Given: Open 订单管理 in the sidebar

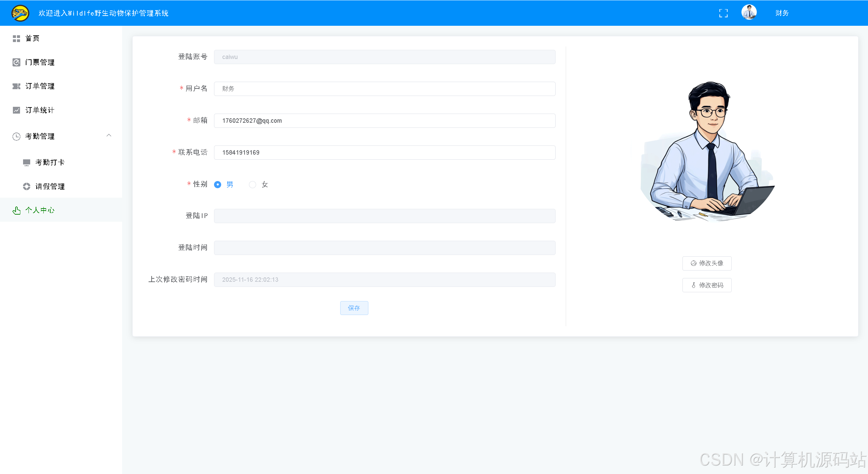Looking at the screenshot, I should pos(61,86).
